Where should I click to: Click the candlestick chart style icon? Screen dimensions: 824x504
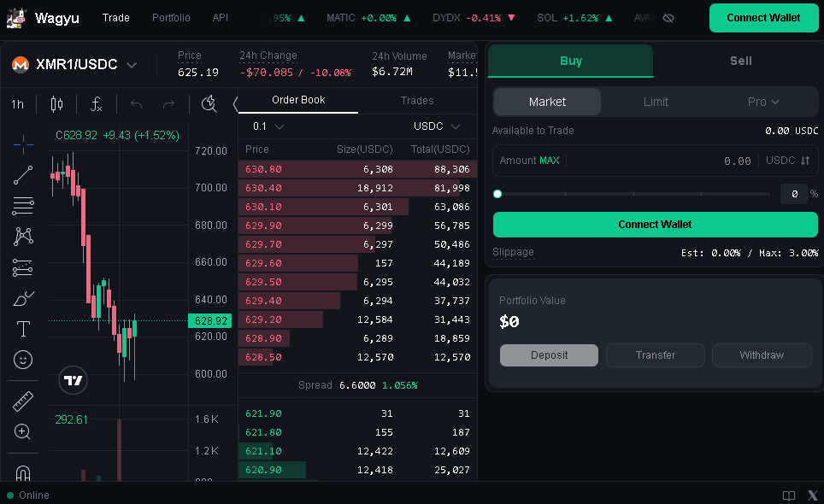pyautogui.click(x=57, y=104)
